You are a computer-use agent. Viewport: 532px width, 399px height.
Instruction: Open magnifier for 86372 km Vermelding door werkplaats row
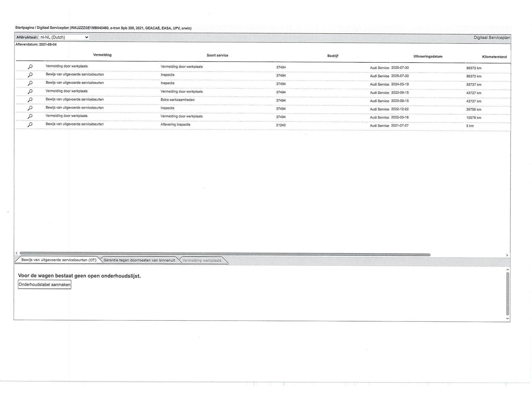click(30, 67)
